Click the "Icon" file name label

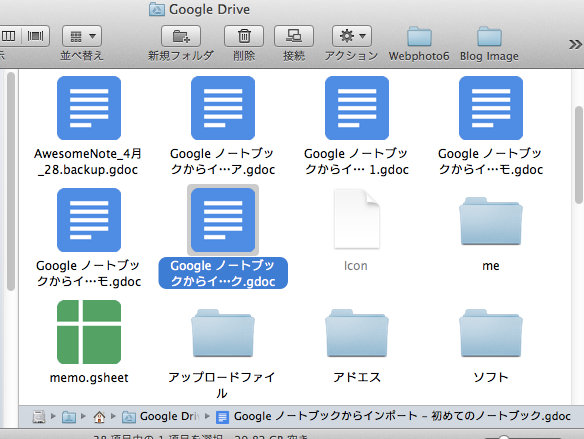(356, 266)
